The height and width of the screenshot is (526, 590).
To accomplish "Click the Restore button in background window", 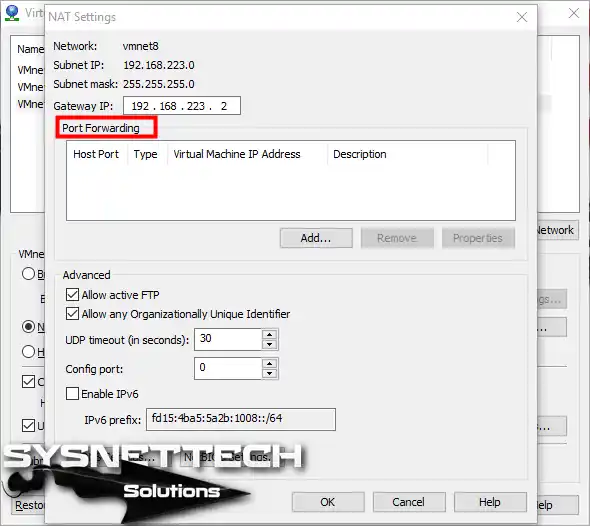I will coord(28,505).
